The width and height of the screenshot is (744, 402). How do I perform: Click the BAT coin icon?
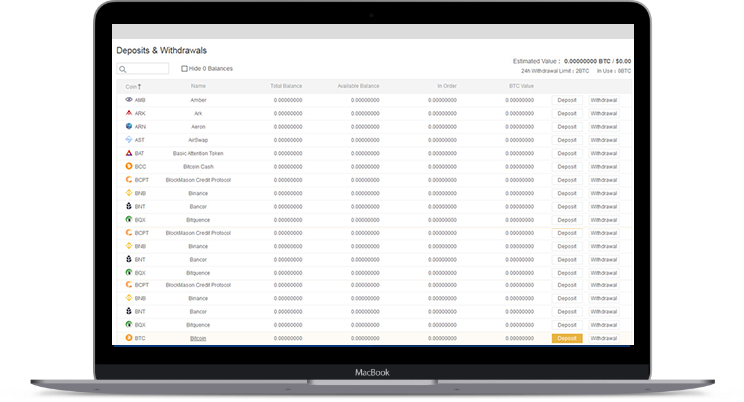tap(129, 153)
